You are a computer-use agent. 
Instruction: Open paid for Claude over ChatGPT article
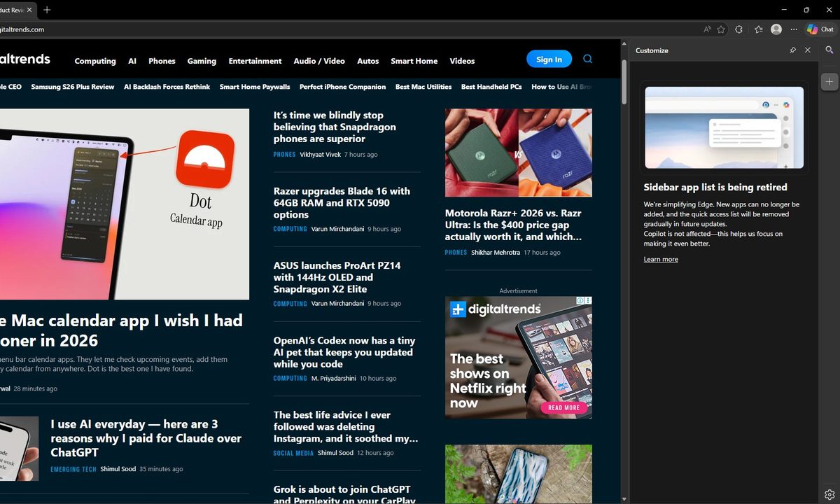point(146,438)
